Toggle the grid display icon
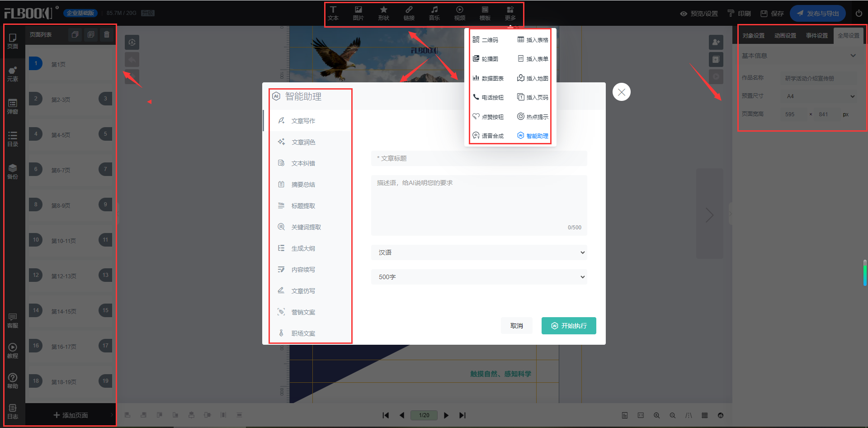Image resolution: width=868 pixels, height=428 pixels. pos(704,415)
